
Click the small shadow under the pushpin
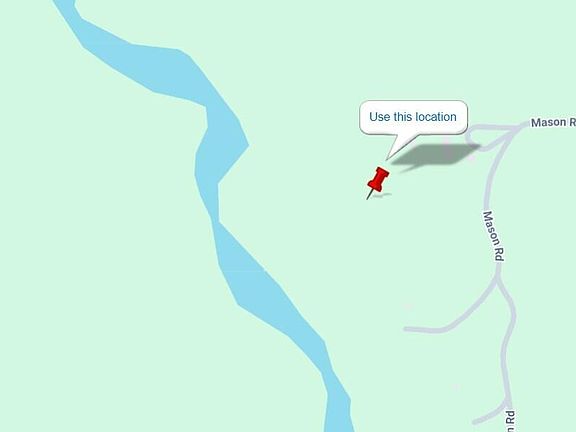point(383,196)
